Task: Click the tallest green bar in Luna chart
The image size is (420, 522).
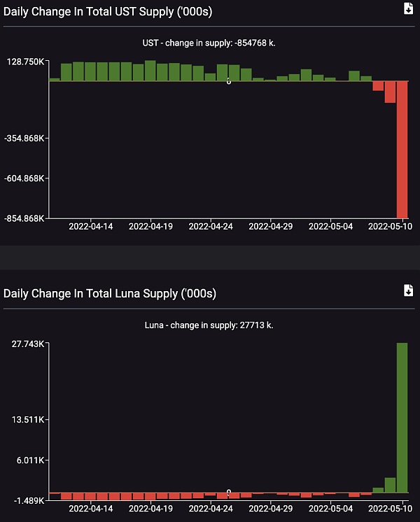Action: (x=402, y=418)
